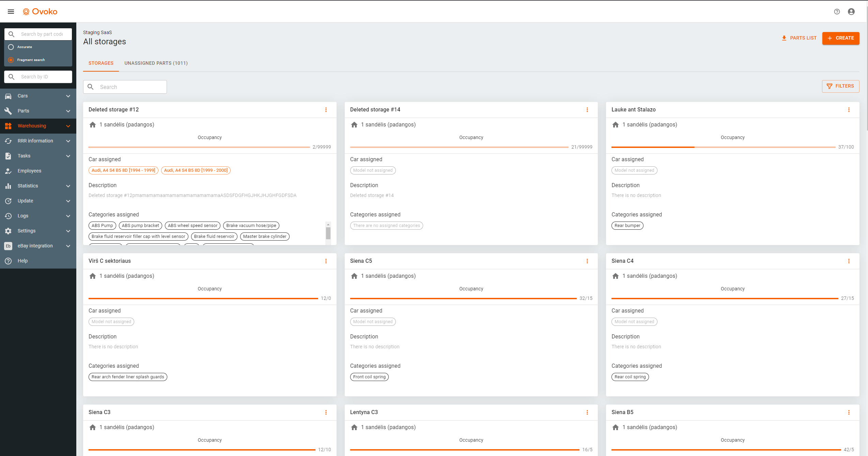Click home icon on Virš C sektoriaus card
The height and width of the screenshot is (456, 868).
pyautogui.click(x=93, y=276)
